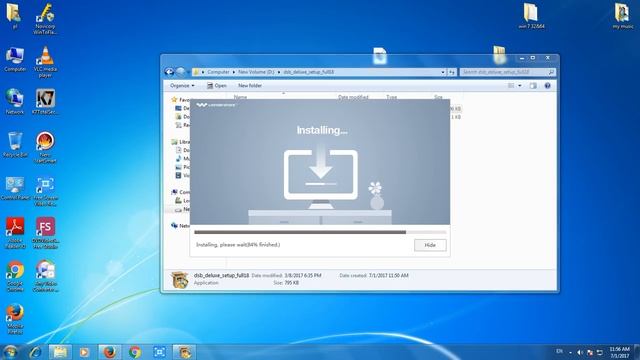Select the win 7 32&64 desktop folder
Image resolution: width=640 pixels, height=360 pixels.
click(531, 16)
